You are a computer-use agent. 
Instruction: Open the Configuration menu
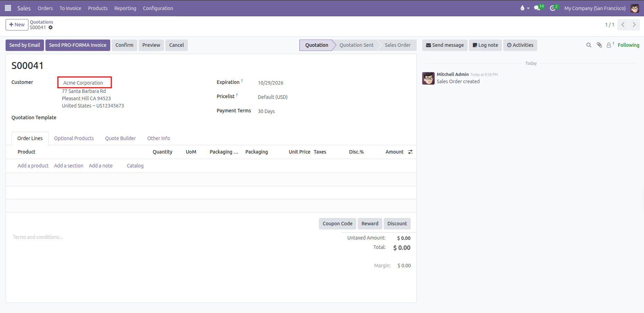pos(158,8)
